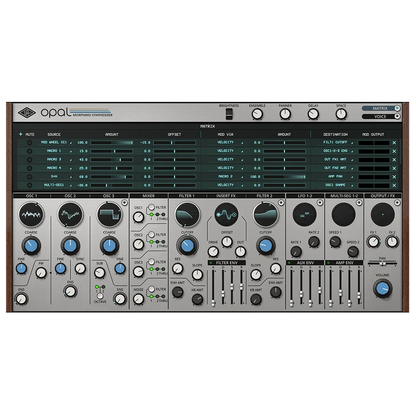The height and width of the screenshot is (416, 416).
Task: Click the LFO Rate 1 dark knob
Action: (x=296, y=252)
